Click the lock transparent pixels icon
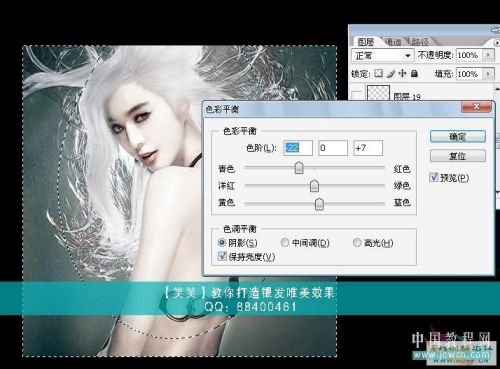Viewport: 500px width, 369px height. click(378, 73)
